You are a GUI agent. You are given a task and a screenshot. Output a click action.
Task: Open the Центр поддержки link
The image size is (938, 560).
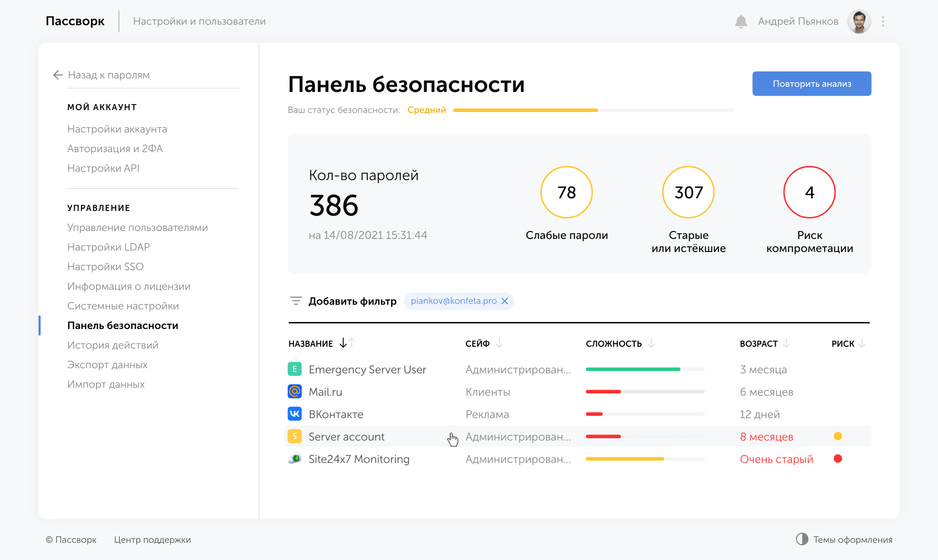(x=153, y=540)
